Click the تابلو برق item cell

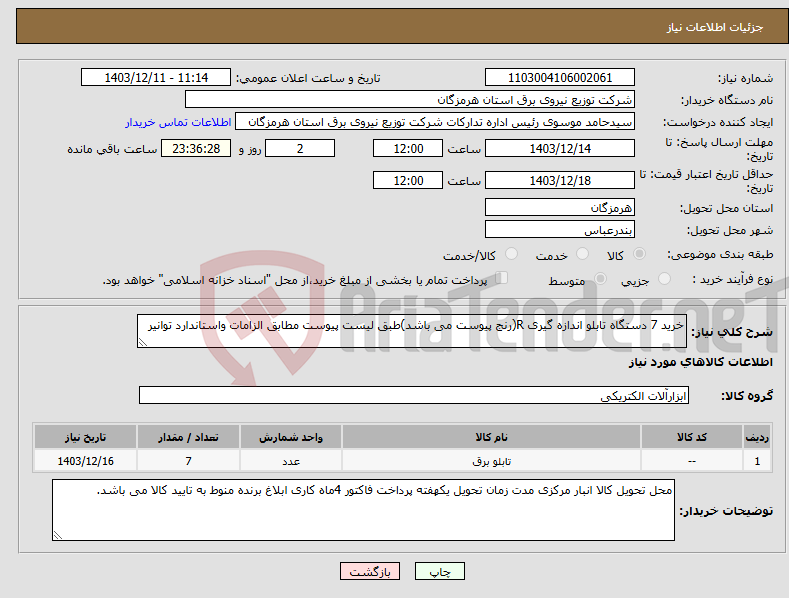coord(491,461)
